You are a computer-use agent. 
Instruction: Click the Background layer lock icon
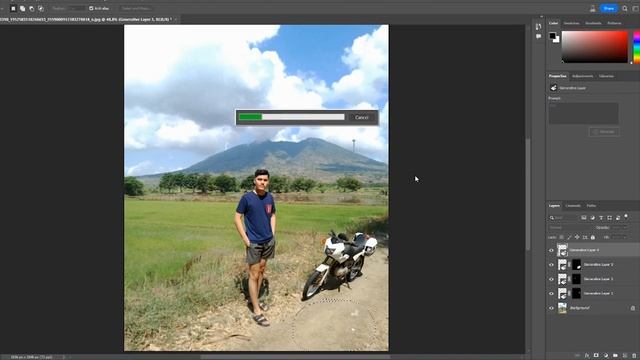pos(633,308)
